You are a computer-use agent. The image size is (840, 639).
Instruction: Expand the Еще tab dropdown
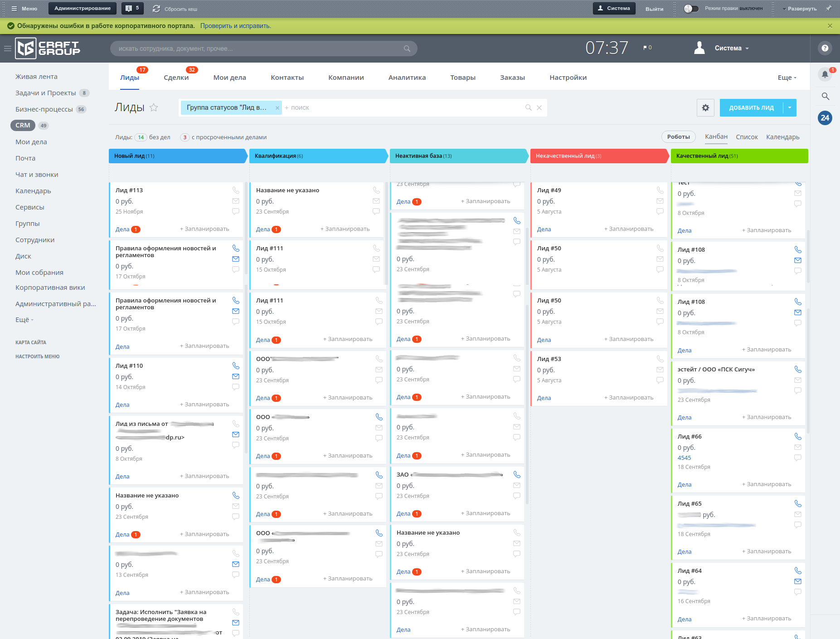[x=787, y=78]
